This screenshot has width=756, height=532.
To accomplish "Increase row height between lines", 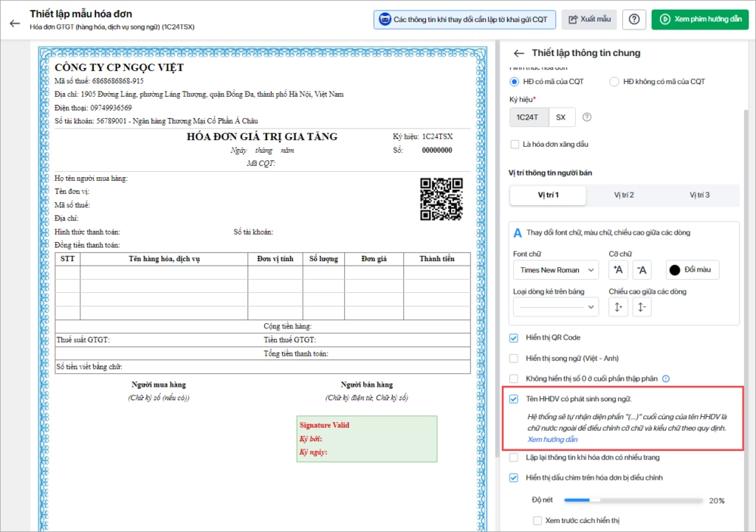I will click(619, 306).
